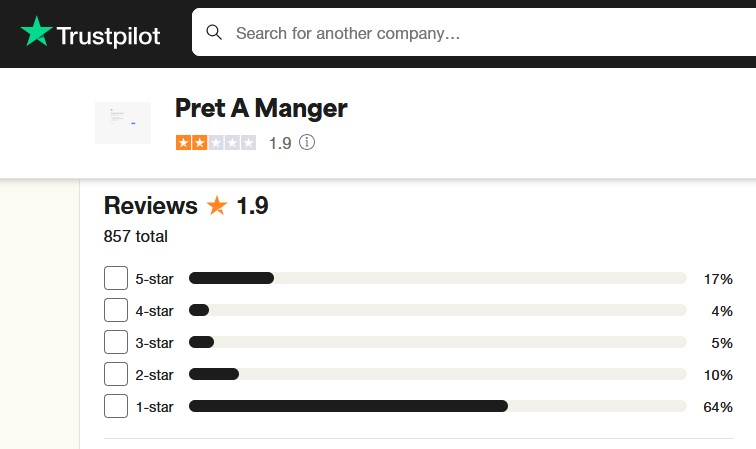
Task: Select the 1-star filter checkbox
Action: click(x=116, y=406)
